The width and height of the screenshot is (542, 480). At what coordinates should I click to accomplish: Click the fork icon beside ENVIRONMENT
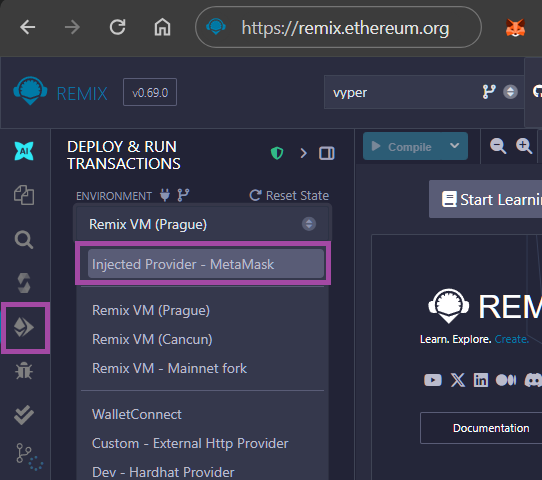(183, 195)
